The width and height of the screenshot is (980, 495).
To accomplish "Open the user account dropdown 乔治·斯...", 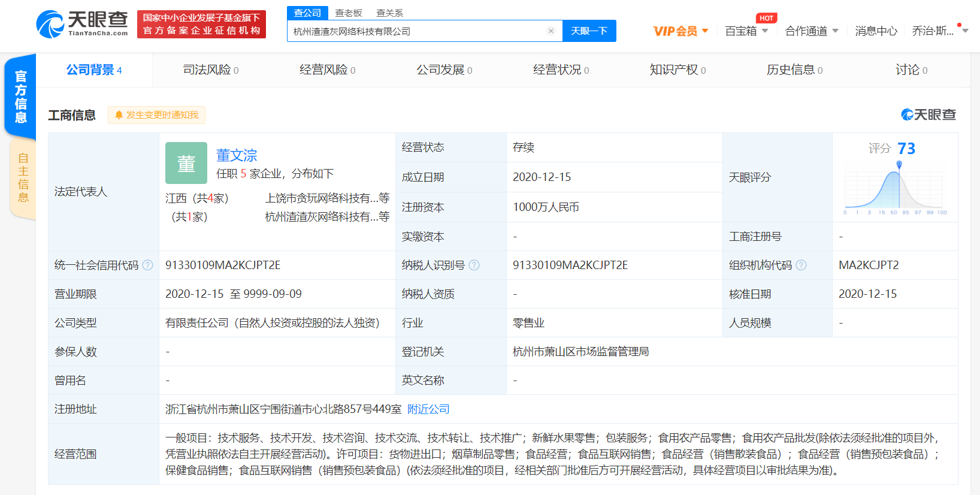I will click(x=939, y=31).
